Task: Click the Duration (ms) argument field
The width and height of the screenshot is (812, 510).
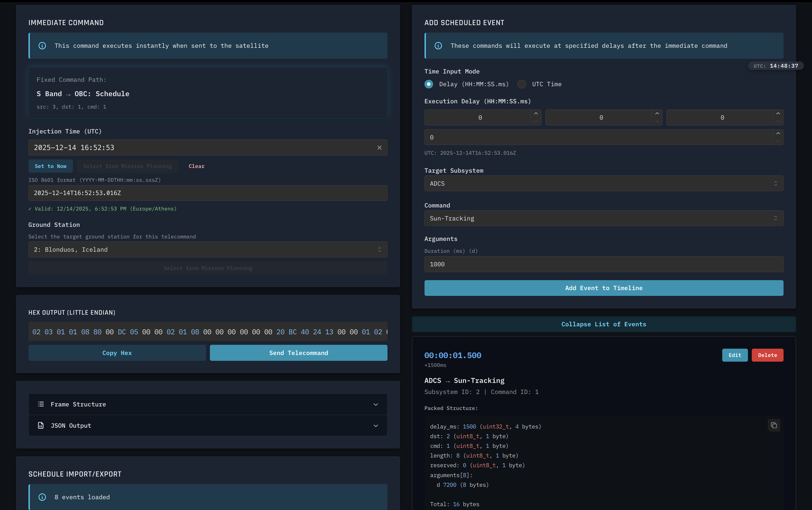Action: tap(603, 264)
